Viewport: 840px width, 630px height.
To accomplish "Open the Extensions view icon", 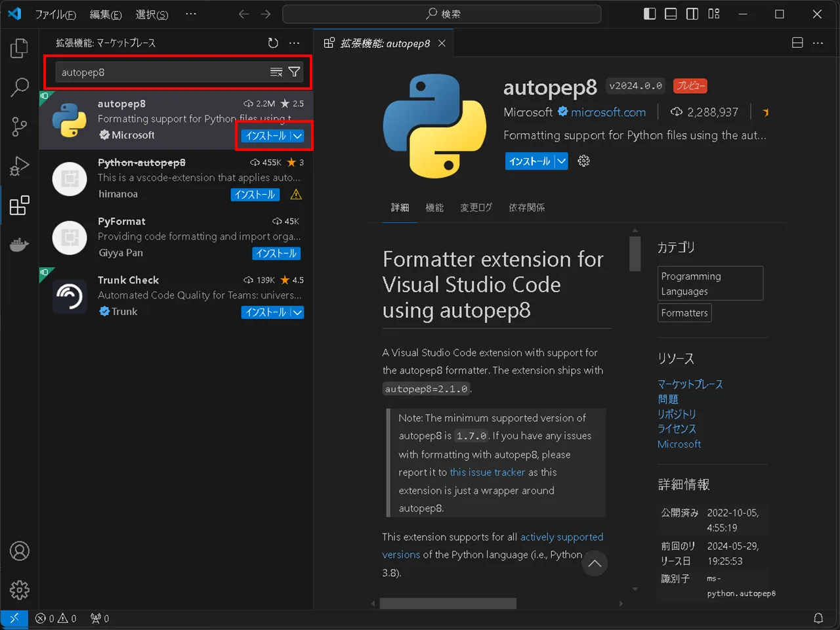I will 20,205.
